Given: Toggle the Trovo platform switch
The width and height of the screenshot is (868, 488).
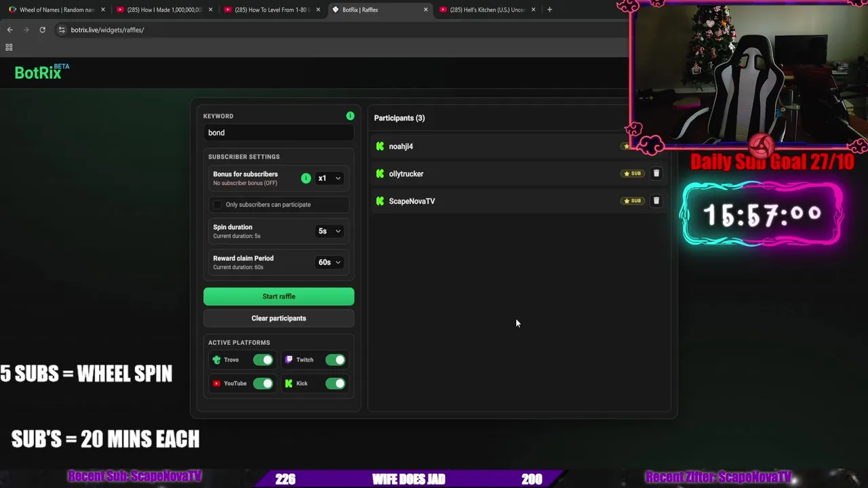Looking at the screenshot, I should tap(263, 360).
